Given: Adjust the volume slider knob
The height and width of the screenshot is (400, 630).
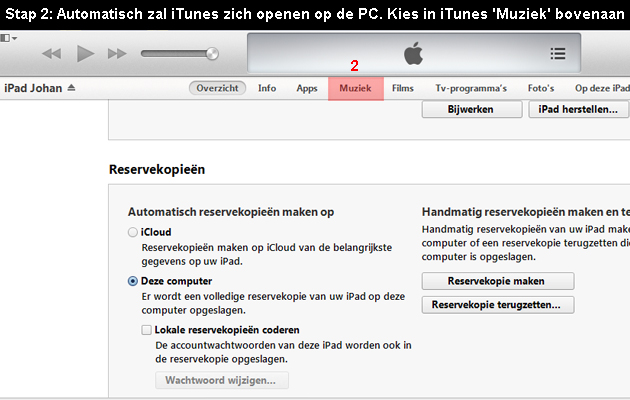Looking at the screenshot, I should click(212, 53).
